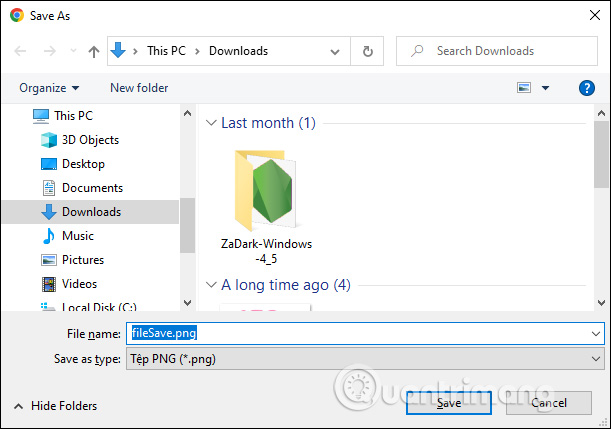Click the Cancel button
611x429 pixels.
click(x=549, y=403)
